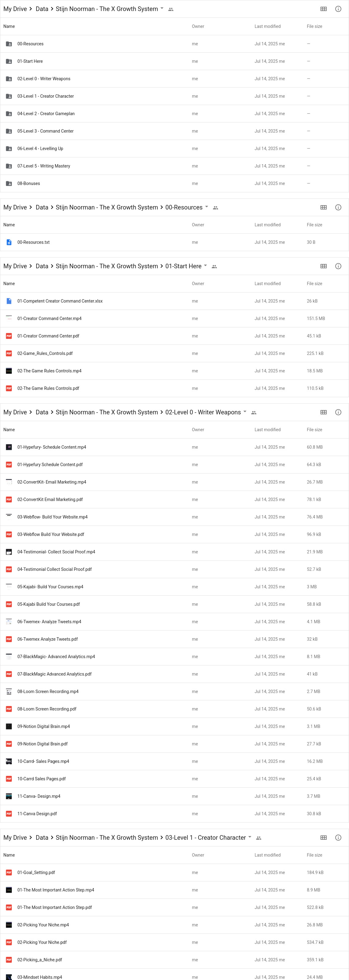Screen dimensions: 349x980
Task: Expand the 02-Level 0 - Writer Weapons folder menu arrow
Action: click(245, 412)
